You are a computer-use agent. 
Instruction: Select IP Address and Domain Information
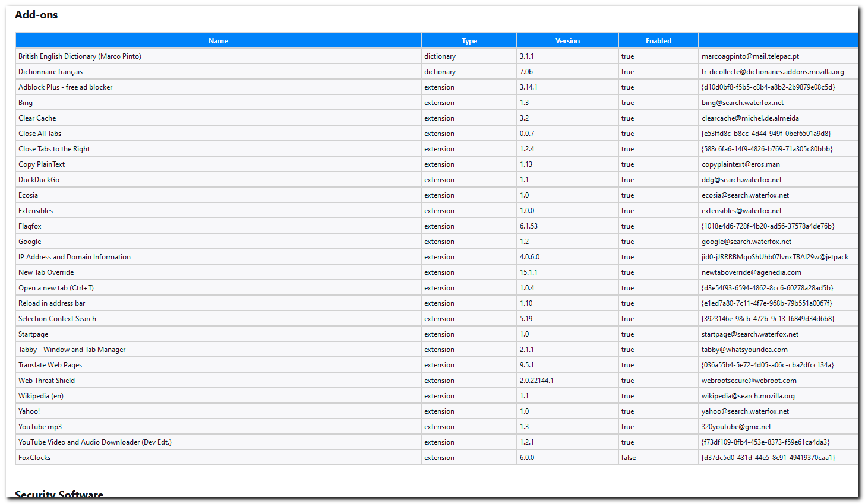[74, 257]
